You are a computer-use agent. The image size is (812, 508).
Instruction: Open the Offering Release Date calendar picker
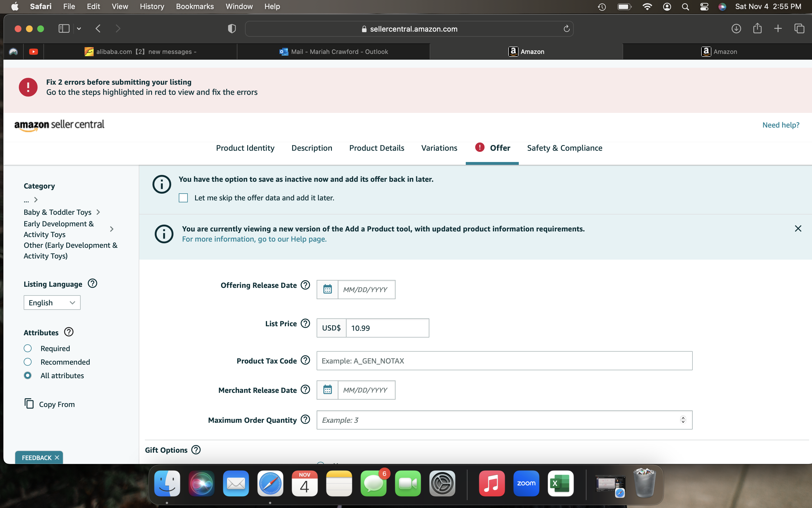point(327,289)
